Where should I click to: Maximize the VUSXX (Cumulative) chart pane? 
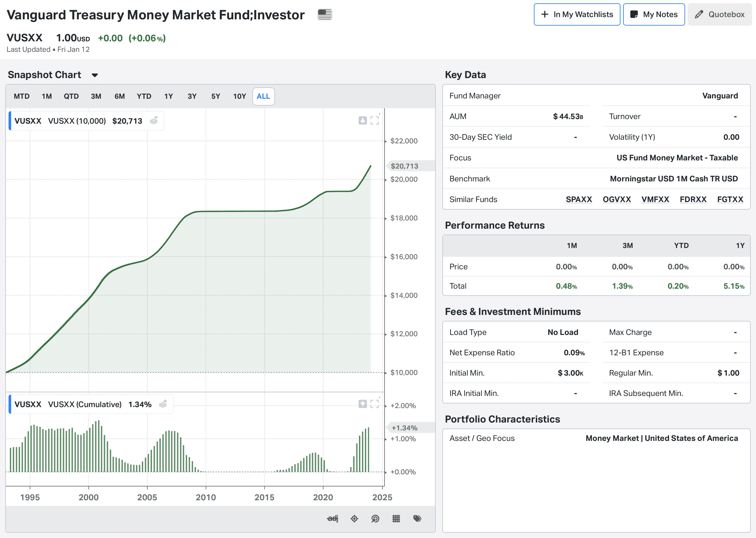coord(374,404)
